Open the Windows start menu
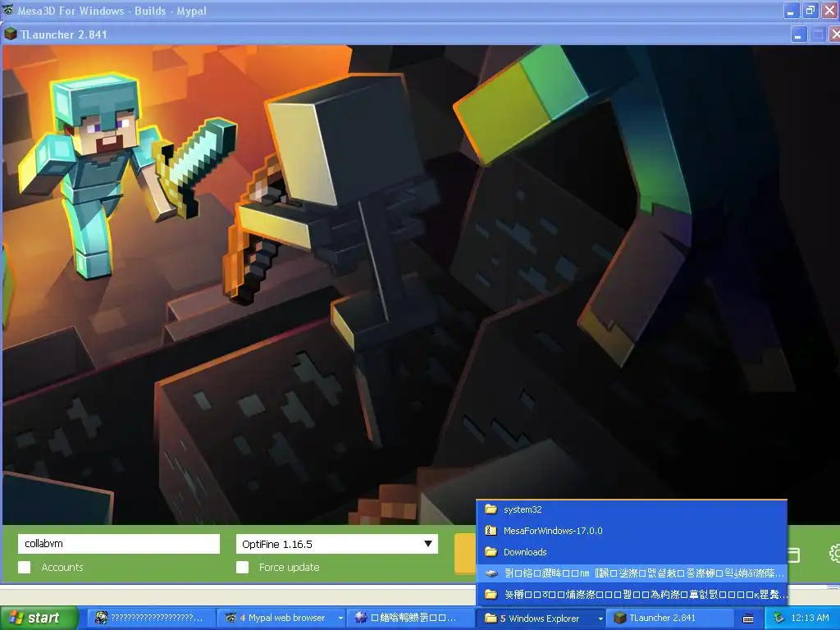The image size is (840, 630). tap(39, 619)
